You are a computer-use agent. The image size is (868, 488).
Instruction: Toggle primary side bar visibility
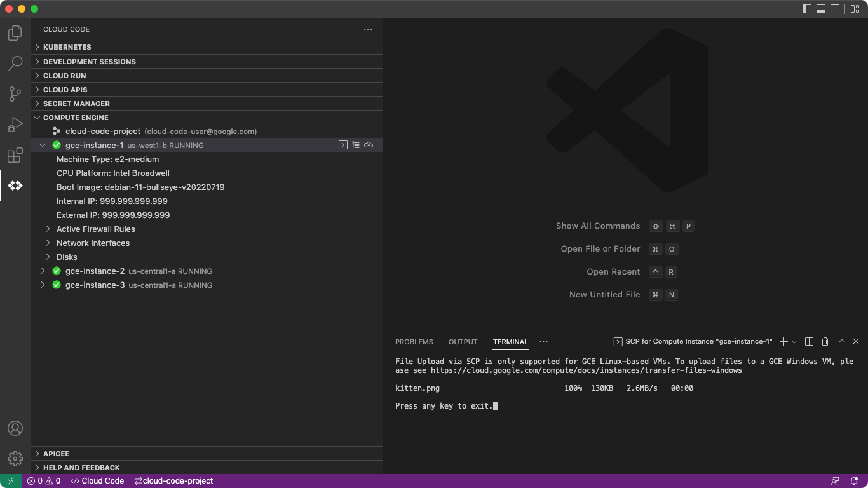click(807, 9)
